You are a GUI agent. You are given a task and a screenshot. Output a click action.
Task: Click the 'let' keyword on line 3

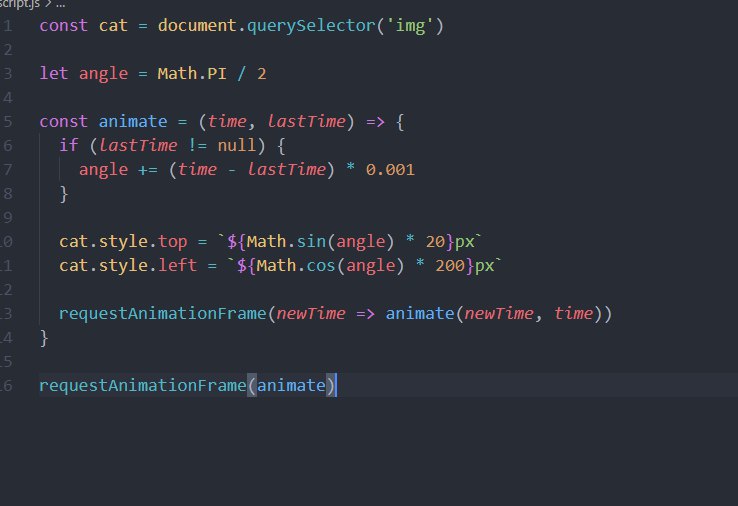[x=54, y=73]
